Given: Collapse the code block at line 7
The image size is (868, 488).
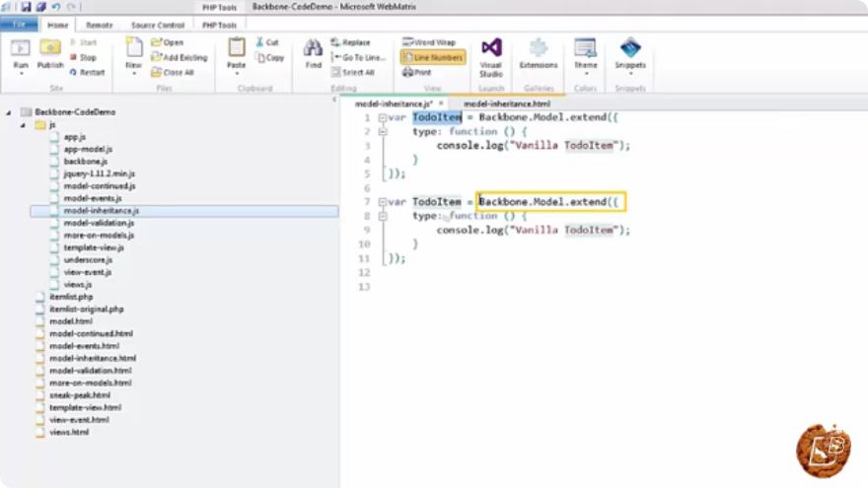Looking at the screenshot, I should (x=383, y=202).
